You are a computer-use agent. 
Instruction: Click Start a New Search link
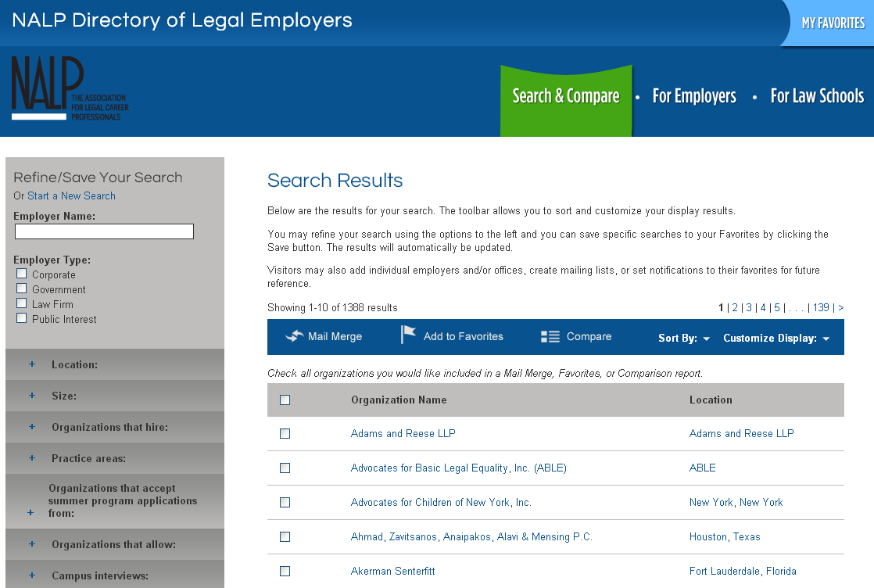(71, 195)
